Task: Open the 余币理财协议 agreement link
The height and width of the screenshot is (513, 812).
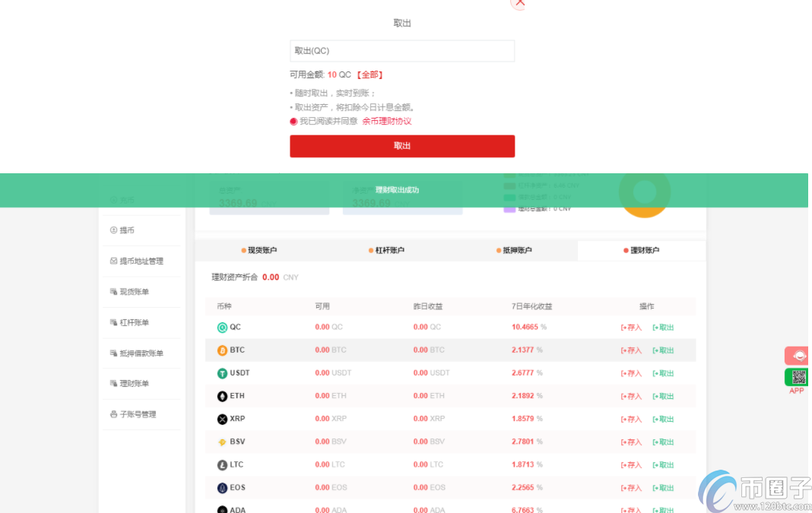Action: 386,121
